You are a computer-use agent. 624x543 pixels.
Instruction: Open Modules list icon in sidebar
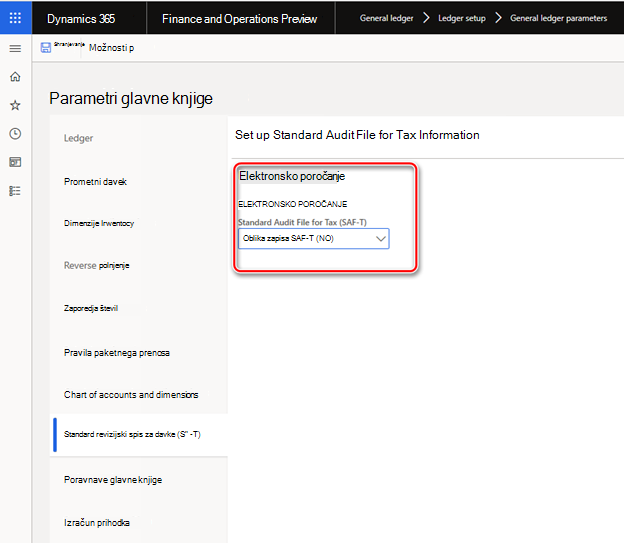point(15,191)
